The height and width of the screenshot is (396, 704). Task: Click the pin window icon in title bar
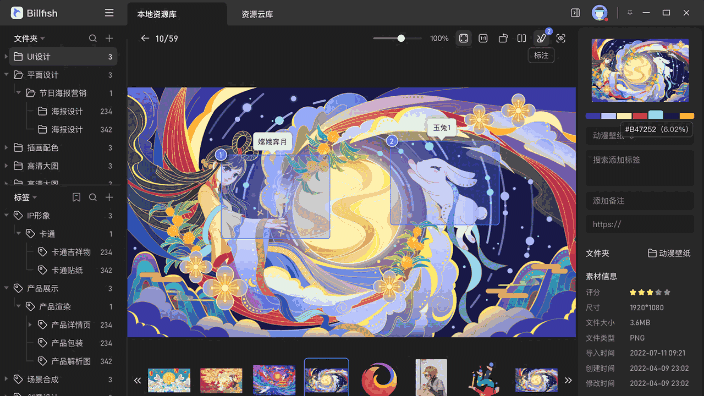coord(629,13)
